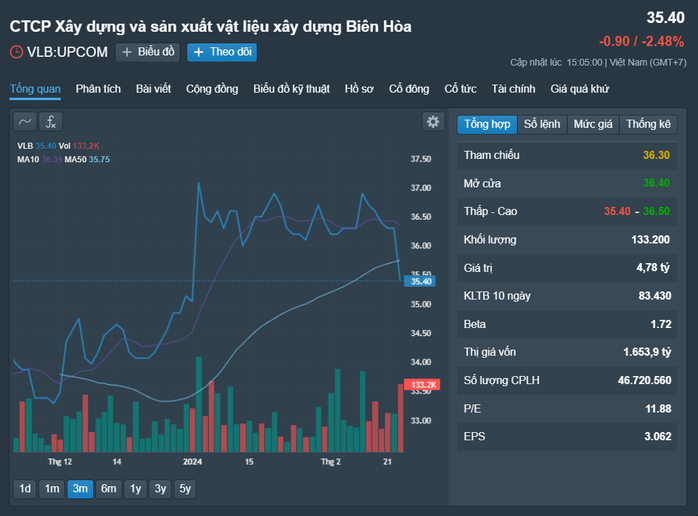Viewport: 698px width, 516px height.
Task: Click the company name heading
Action: point(211,27)
